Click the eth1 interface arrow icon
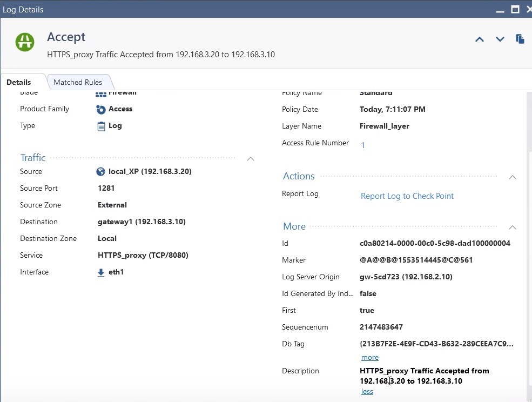Viewport: 532px width, 402px height. (x=101, y=272)
